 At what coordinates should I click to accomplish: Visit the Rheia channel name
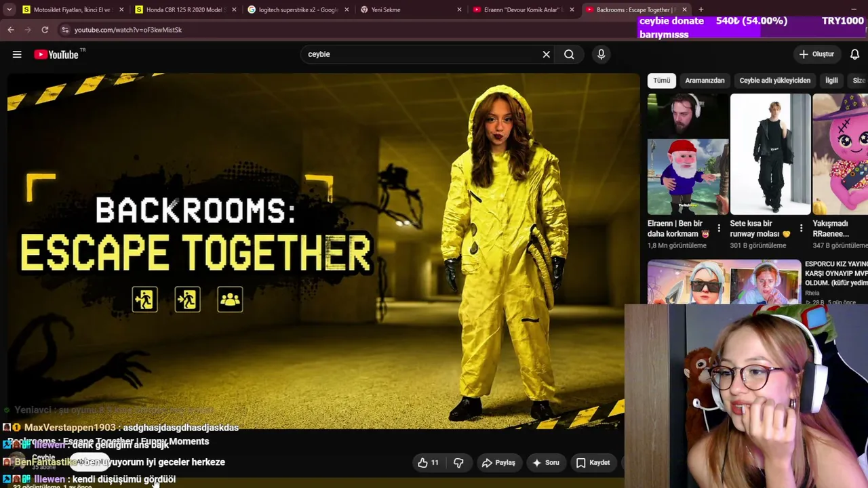click(x=812, y=293)
